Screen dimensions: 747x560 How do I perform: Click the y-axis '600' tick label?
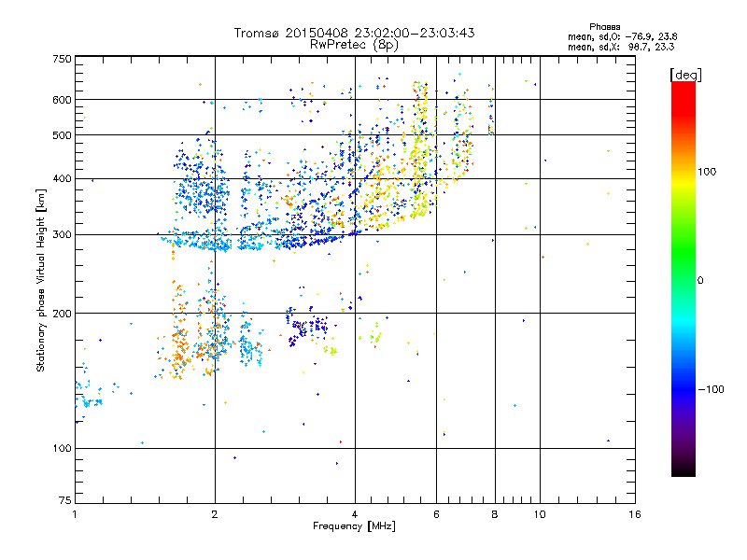[63, 100]
